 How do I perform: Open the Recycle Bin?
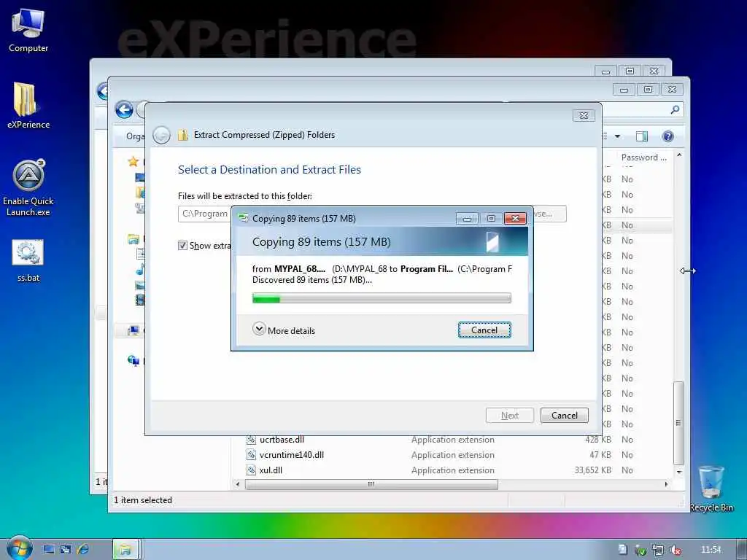tap(711, 489)
